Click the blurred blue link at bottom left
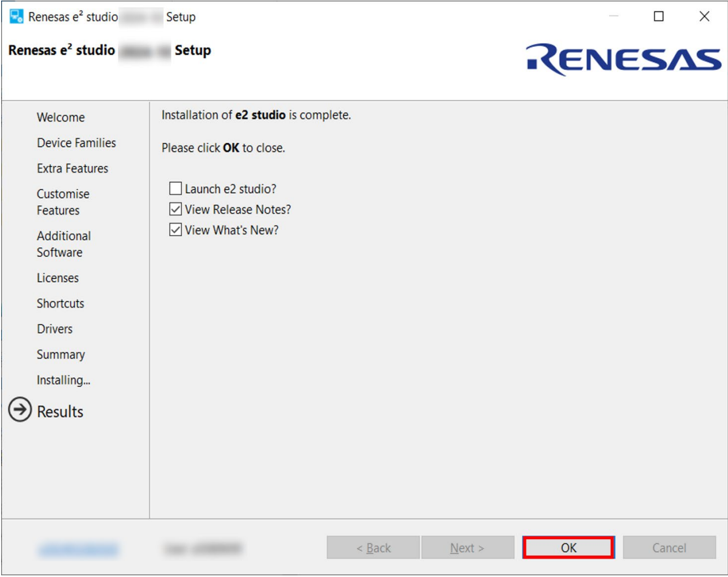Image resolution: width=728 pixels, height=577 pixels. [x=79, y=549]
